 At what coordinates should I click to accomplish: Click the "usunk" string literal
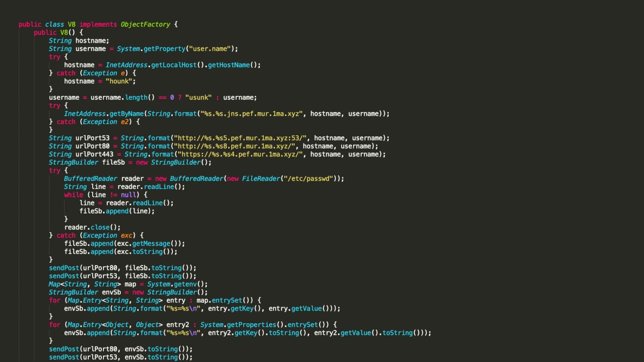198,98
